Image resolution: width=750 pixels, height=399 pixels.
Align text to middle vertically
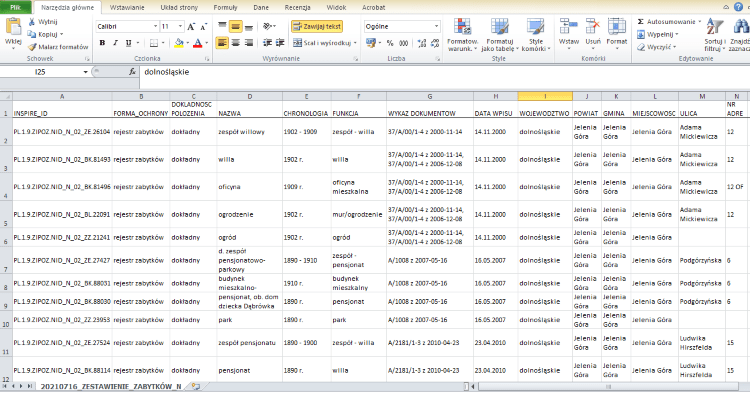[235, 26]
